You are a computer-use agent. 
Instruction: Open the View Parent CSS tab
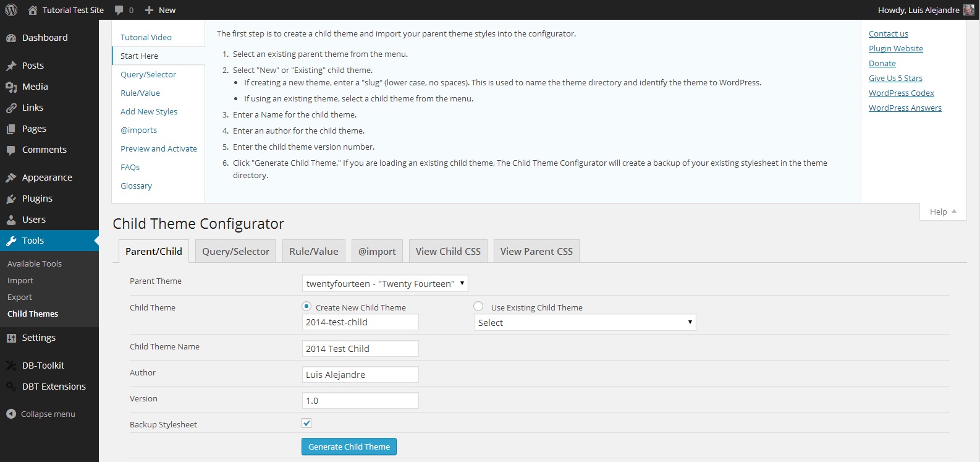[536, 251]
